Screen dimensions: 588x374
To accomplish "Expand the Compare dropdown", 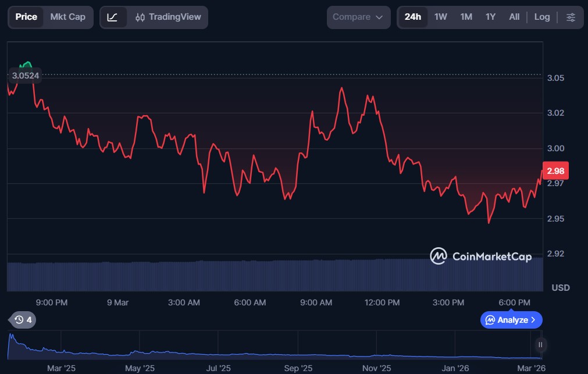I will point(358,17).
